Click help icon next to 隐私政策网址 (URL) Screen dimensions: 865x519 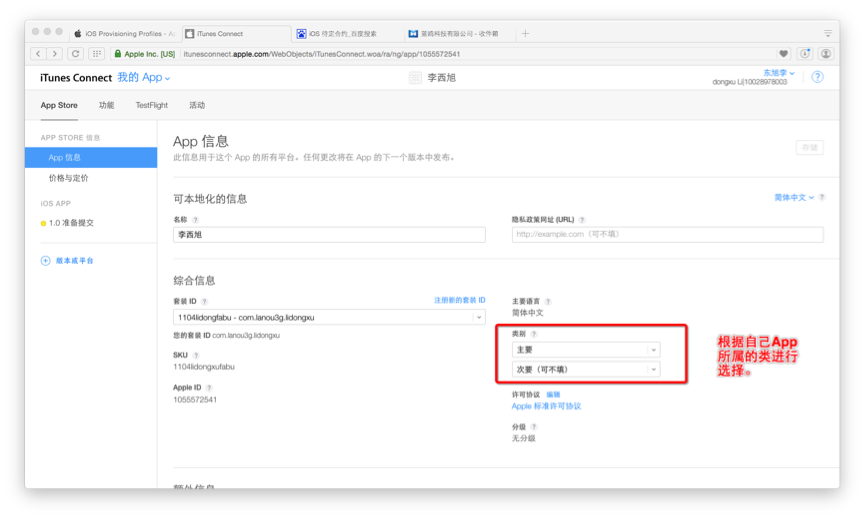click(582, 220)
